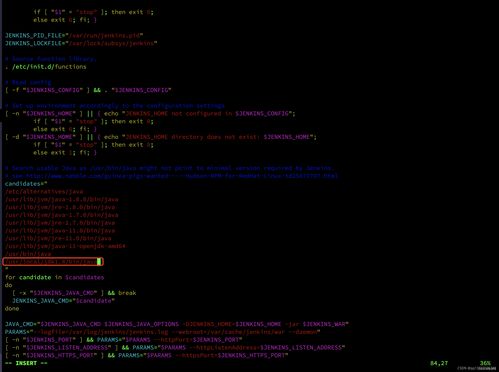Place cursor on /etc/init.d/functions line

[x=46, y=67]
